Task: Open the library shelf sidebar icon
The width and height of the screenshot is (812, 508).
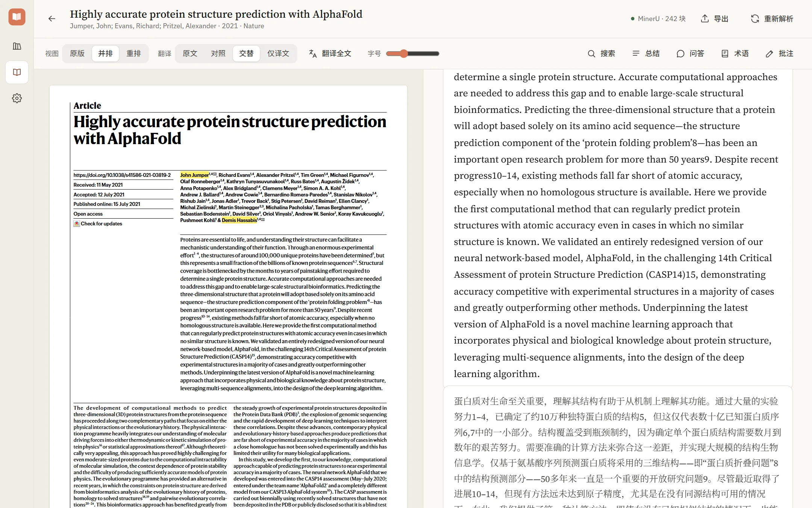Action: pyautogui.click(x=17, y=46)
